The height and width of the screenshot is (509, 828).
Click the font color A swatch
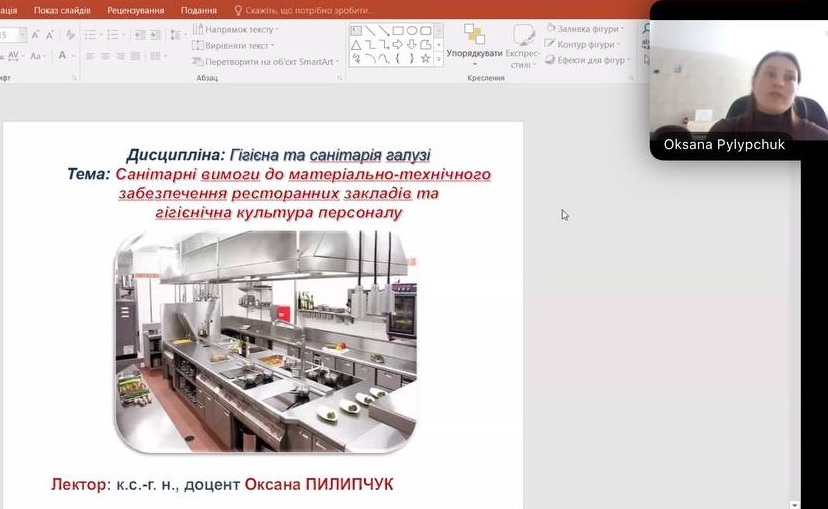(62, 56)
